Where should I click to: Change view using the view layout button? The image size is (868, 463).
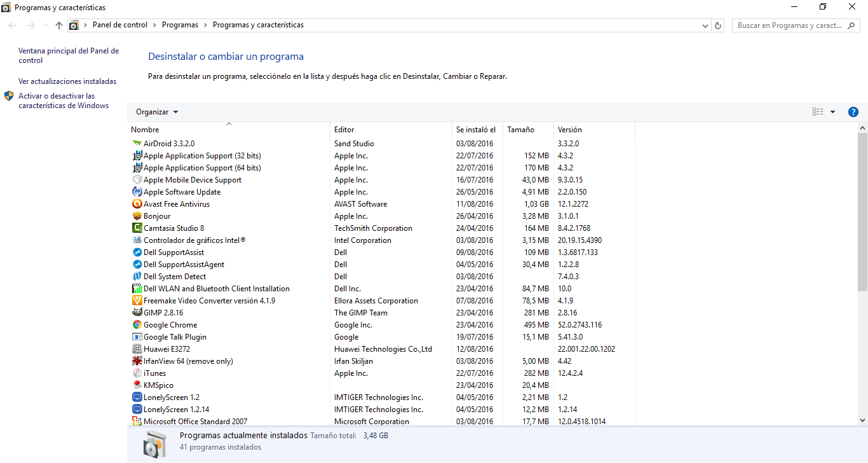point(818,112)
